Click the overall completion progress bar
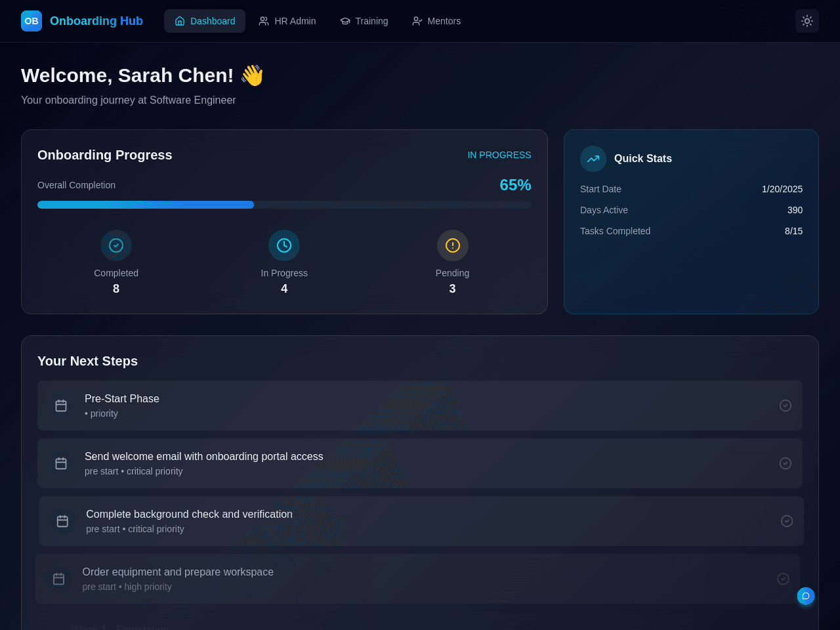 [284, 205]
